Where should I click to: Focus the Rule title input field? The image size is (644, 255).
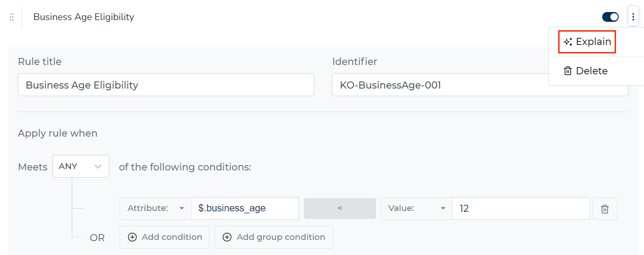166,85
